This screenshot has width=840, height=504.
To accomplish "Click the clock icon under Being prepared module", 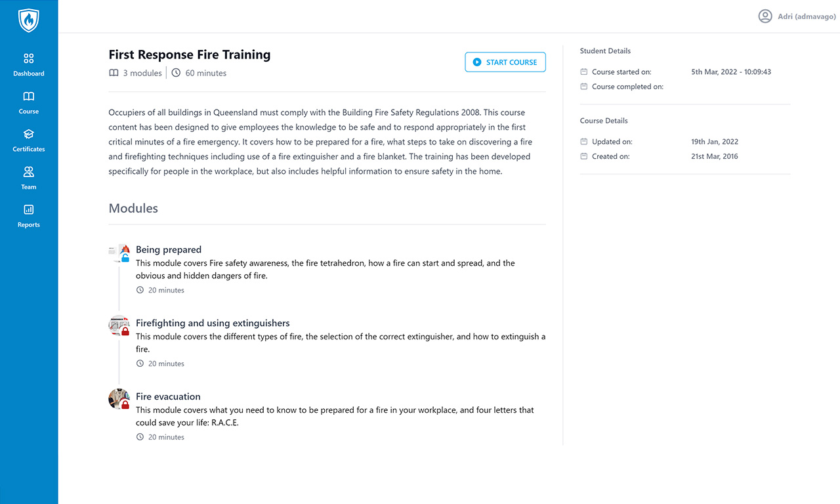I will pos(139,289).
